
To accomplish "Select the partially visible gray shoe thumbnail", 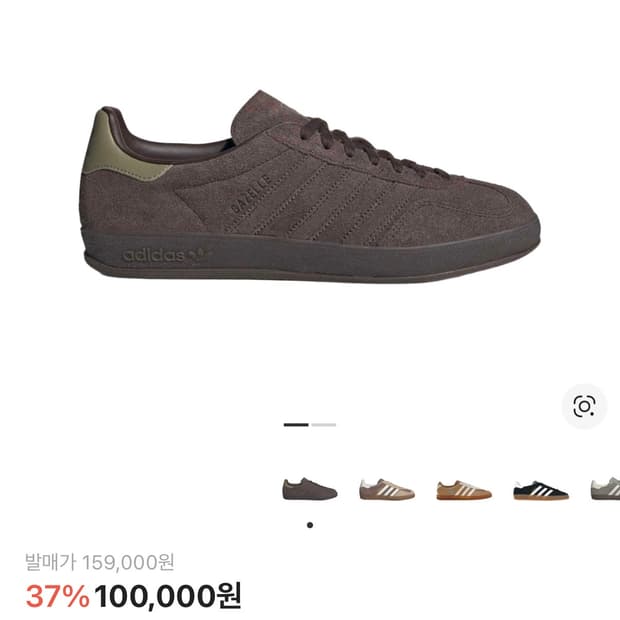I will (605, 489).
